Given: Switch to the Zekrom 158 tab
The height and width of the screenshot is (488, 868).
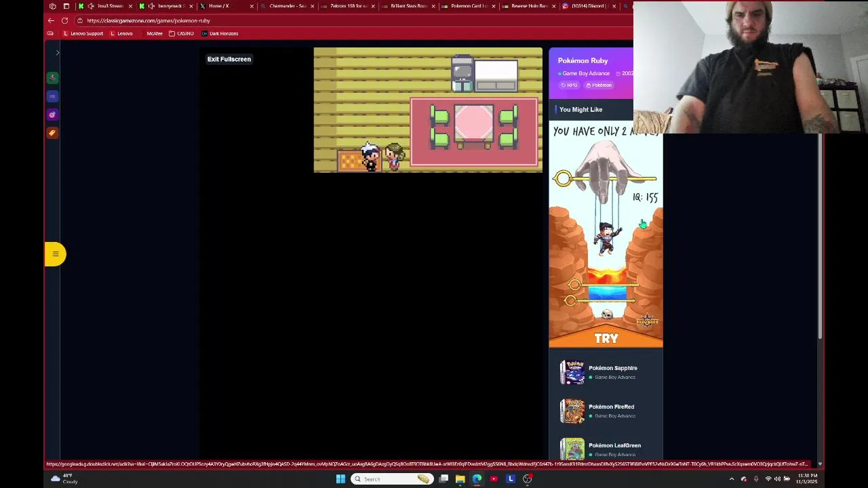Looking at the screenshot, I should coord(348,6).
